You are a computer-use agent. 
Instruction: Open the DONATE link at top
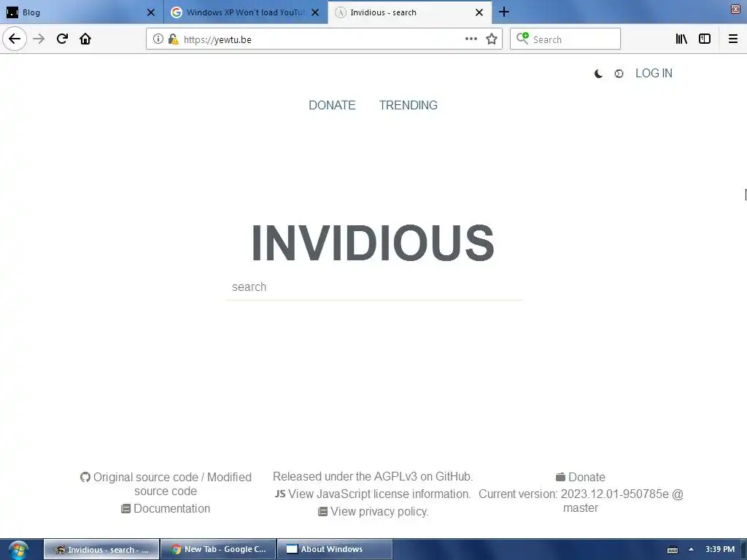click(332, 105)
